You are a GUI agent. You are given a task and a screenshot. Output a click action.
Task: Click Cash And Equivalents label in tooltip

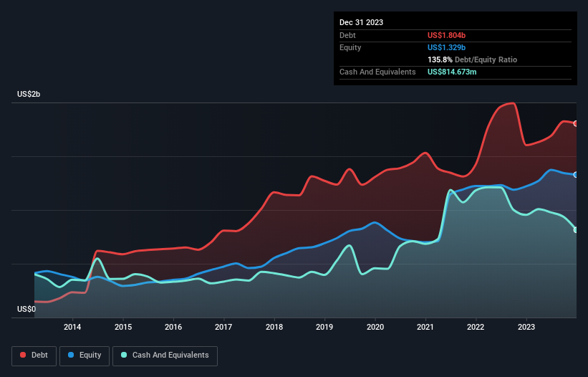[x=377, y=72]
